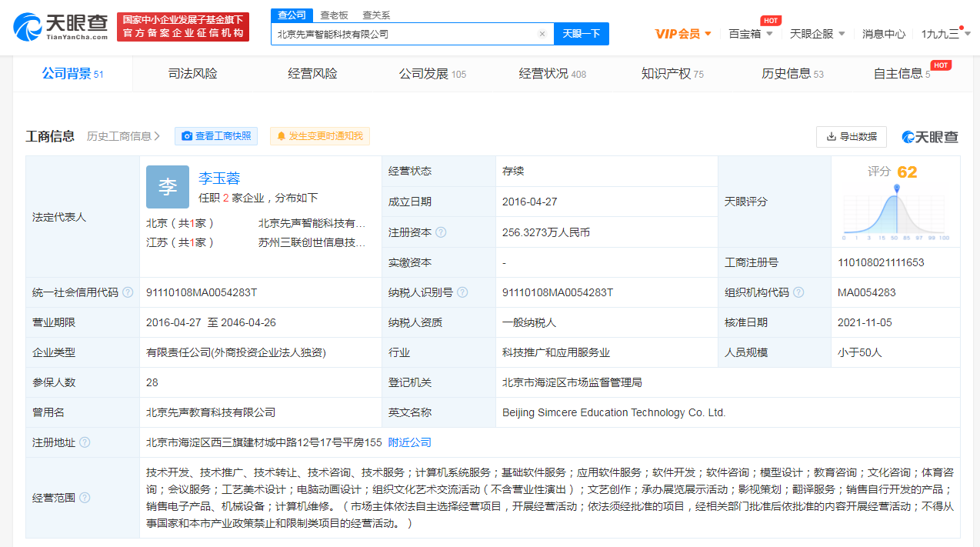Open the VIP会员 dropdown

pos(683,34)
